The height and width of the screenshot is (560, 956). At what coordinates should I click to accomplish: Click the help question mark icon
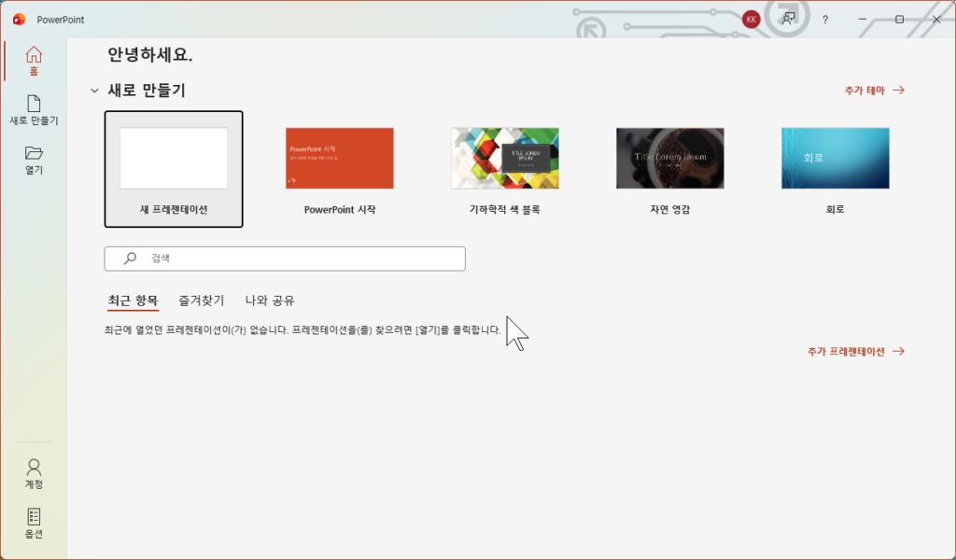(x=825, y=19)
